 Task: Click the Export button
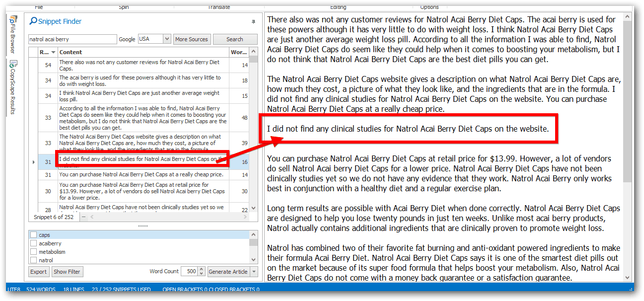[x=38, y=272]
